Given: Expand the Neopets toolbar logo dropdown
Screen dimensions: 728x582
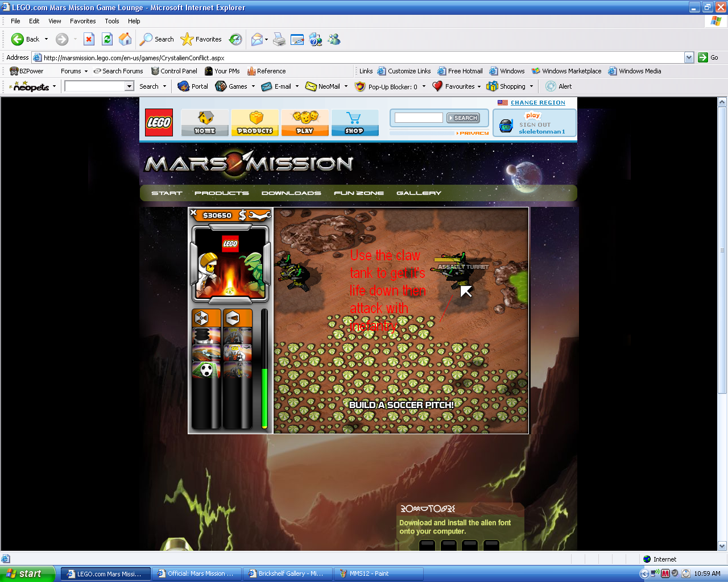Looking at the screenshot, I should (x=54, y=87).
